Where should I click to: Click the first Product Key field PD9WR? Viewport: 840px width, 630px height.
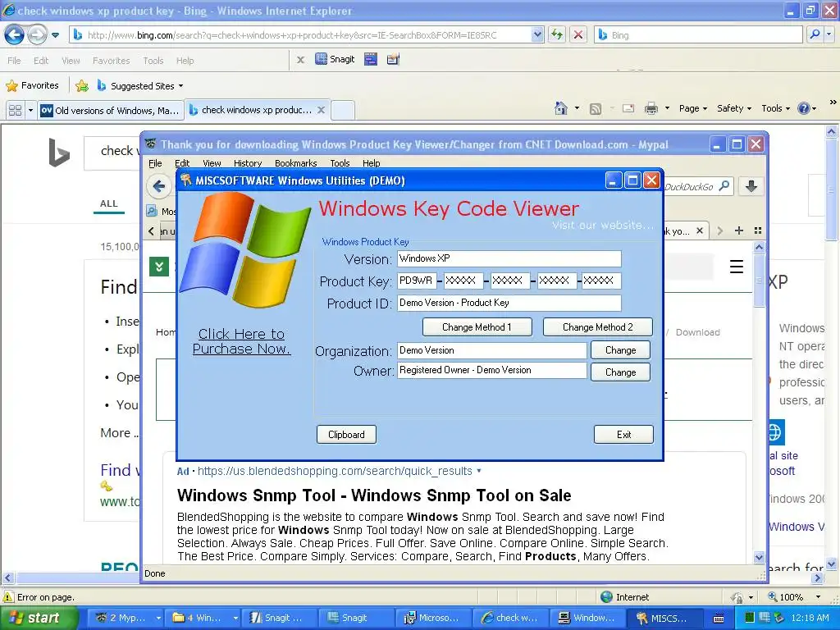click(x=417, y=281)
